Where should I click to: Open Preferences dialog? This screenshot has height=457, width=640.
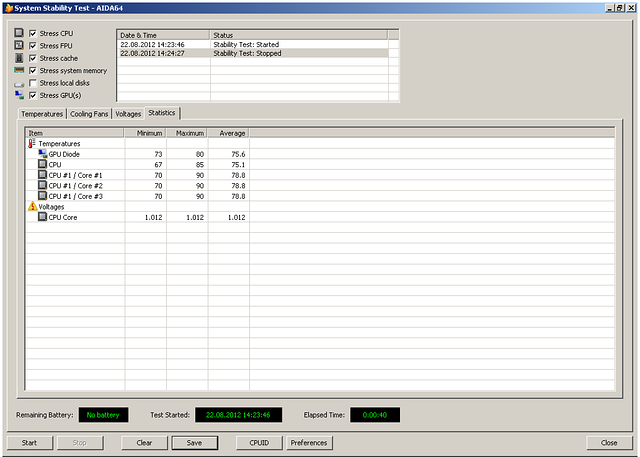(x=310, y=442)
